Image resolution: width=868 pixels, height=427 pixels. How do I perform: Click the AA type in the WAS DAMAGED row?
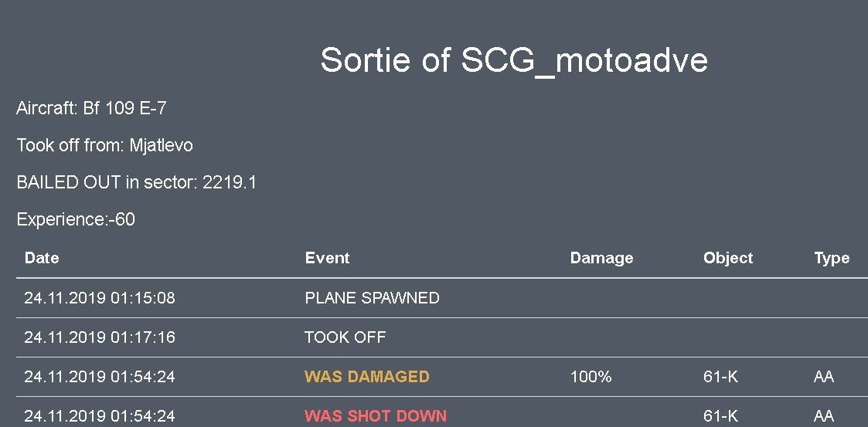click(x=823, y=377)
